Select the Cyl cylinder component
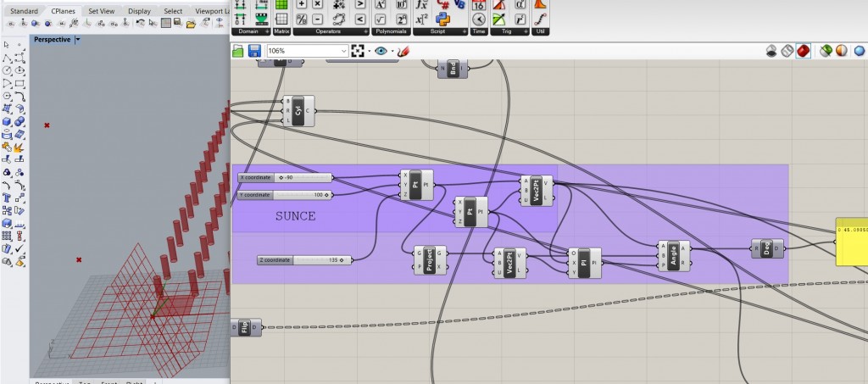Screen dimensions: 868x384 tap(298, 111)
